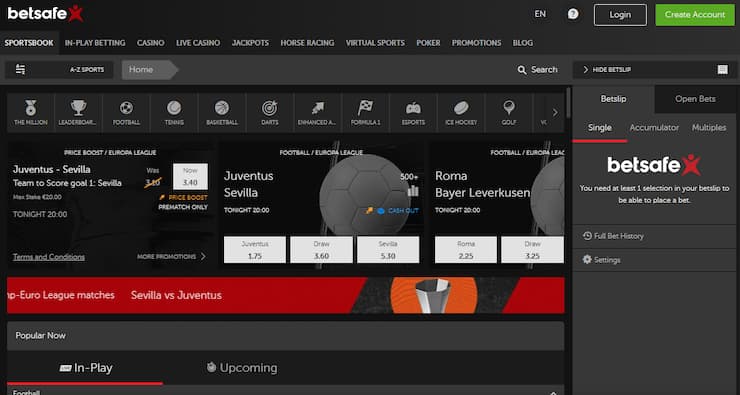Click the Settings gear icon
Viewport: 740px width, 395px height.
pyautogui.click(x=587, y=260)
